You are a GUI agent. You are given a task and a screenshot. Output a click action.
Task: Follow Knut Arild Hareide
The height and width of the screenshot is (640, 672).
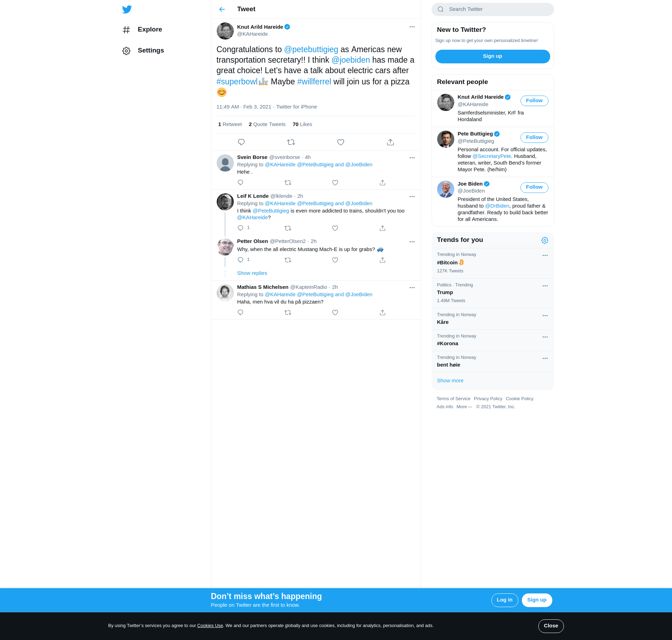(x=534, y=101)
